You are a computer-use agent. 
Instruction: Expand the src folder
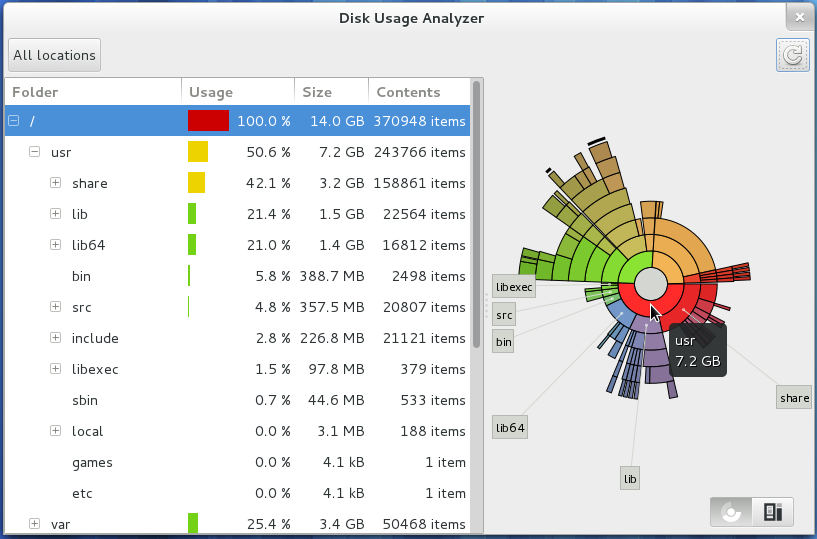pos(55,307)
